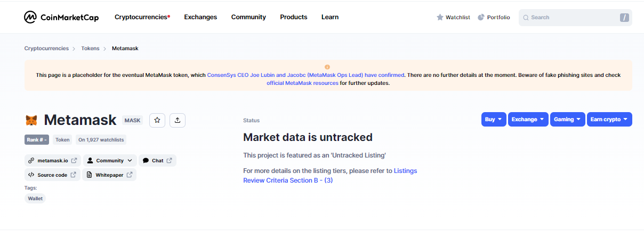The width and height of the screenshot is (644, 236).
Task: Open the Cryptocurrencies menu
Action: pos(142,17)
